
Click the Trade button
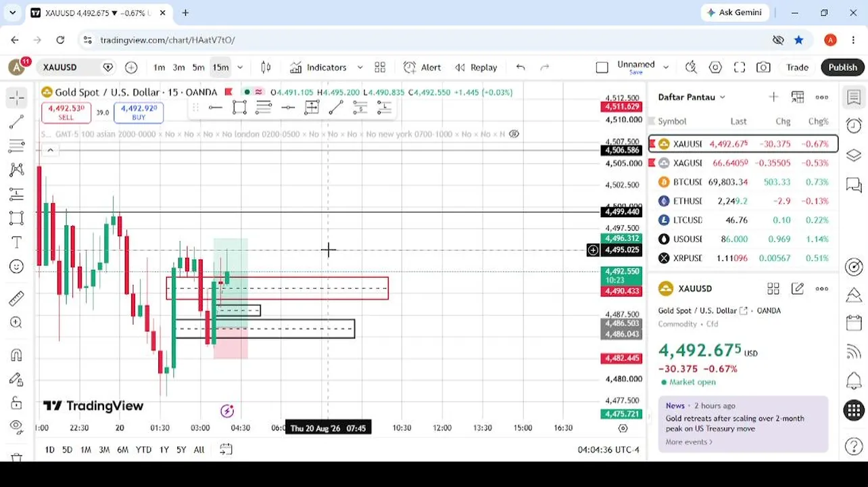point(797,67)
